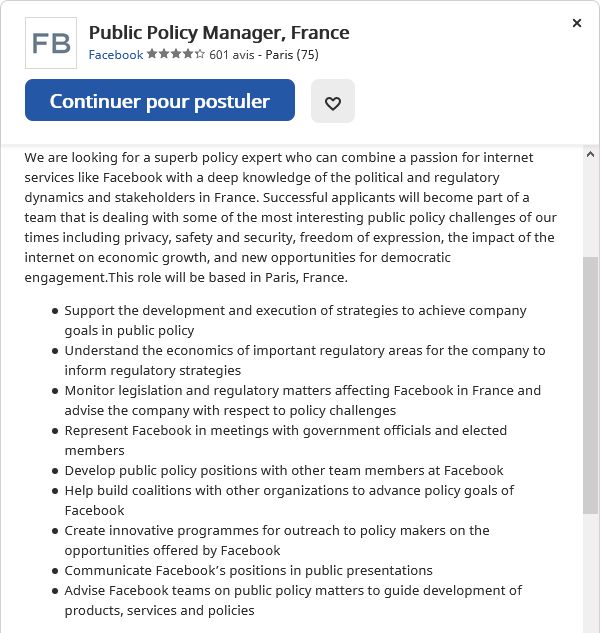Click the Help build coalitions bullet
This screenshot has height=633, width=600.
point(289,500)
